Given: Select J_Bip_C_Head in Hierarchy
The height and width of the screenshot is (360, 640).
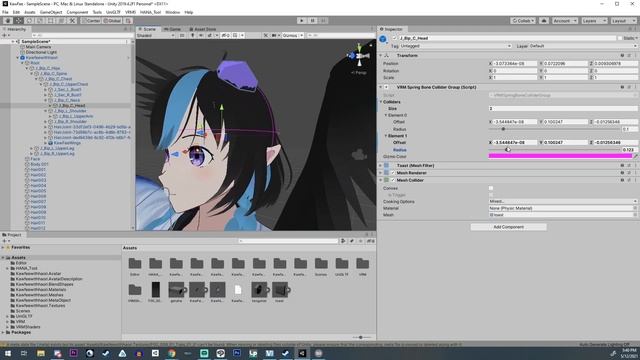Looking at the screenshot, I should 71,105.
